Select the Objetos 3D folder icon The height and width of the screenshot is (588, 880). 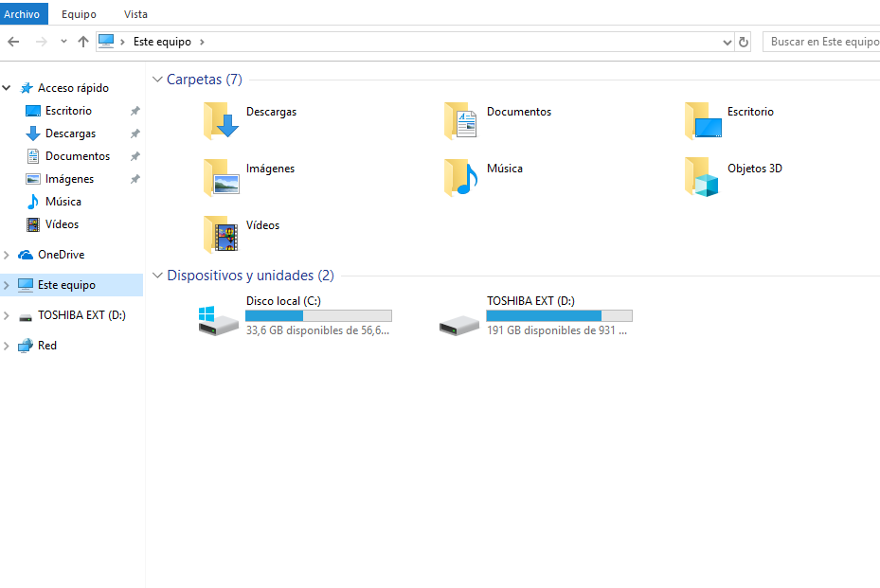pyautogui.click(x=702, y=177)
